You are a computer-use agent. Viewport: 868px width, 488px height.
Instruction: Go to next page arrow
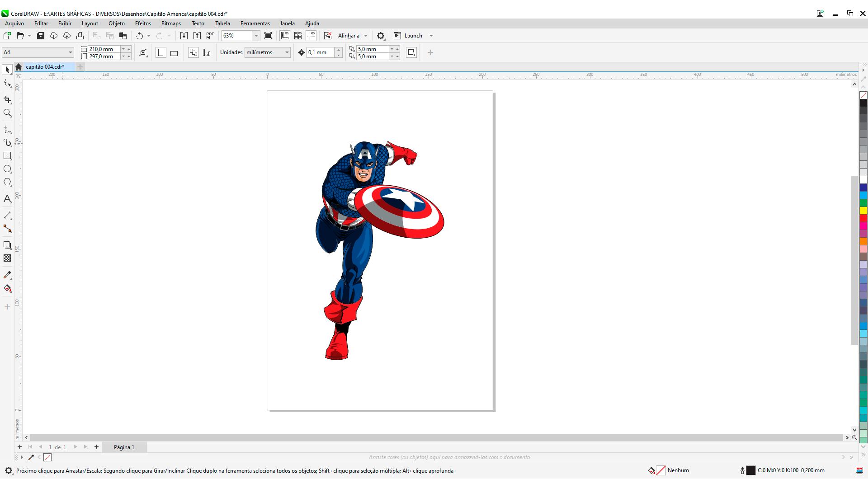click(75, 447)
